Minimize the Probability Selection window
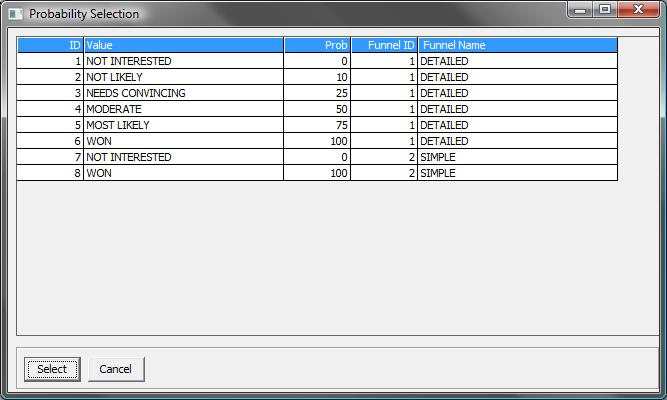This screenshot has height=400, width=667. (580, 9)
